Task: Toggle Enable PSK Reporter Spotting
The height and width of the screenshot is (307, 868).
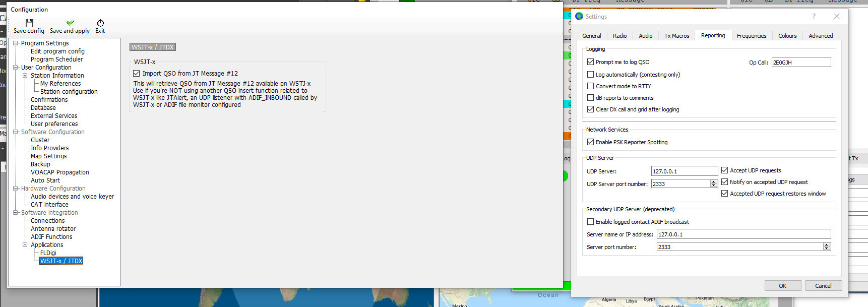Action: click(x=590, y=142)
